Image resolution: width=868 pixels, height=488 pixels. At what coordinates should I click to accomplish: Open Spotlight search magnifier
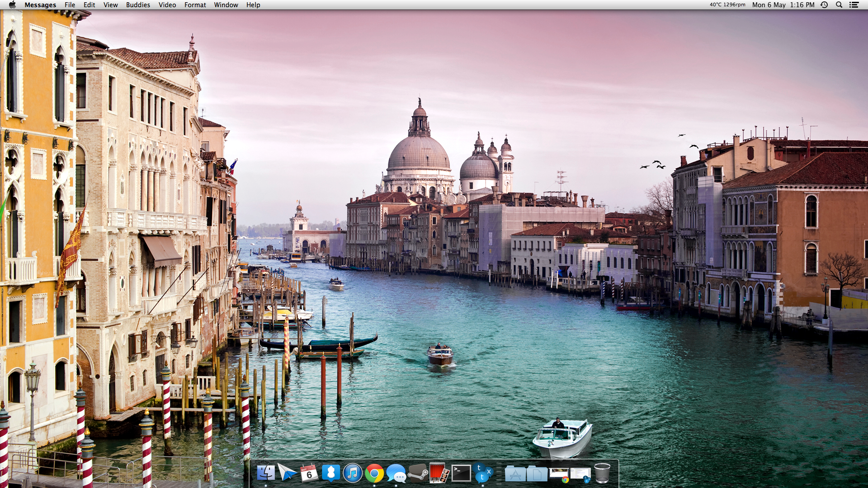point(839,5)
